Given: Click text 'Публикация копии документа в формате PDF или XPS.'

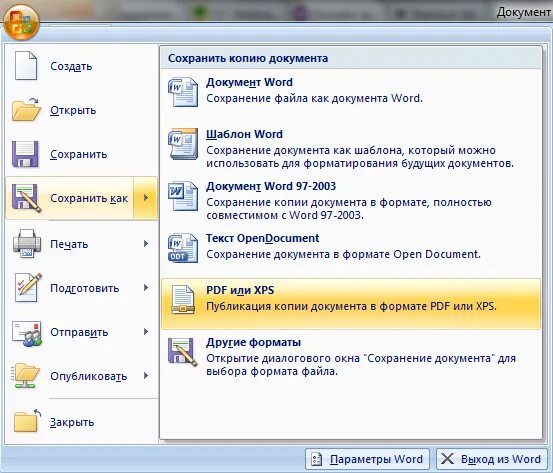Looking at the screenshot, I should point(351,306).
